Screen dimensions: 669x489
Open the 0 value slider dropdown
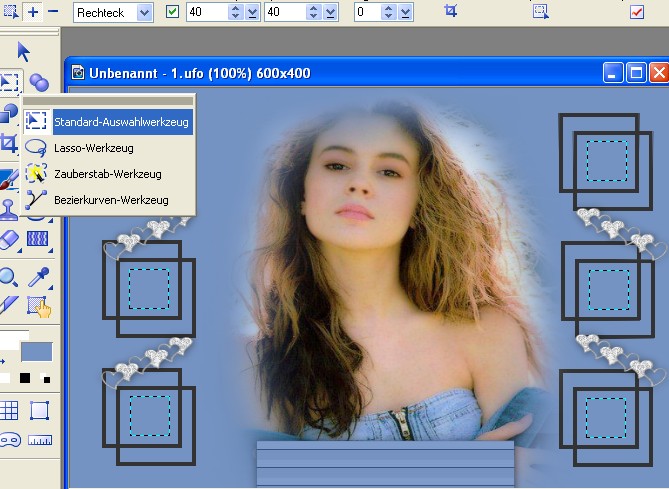click(405, 12)
